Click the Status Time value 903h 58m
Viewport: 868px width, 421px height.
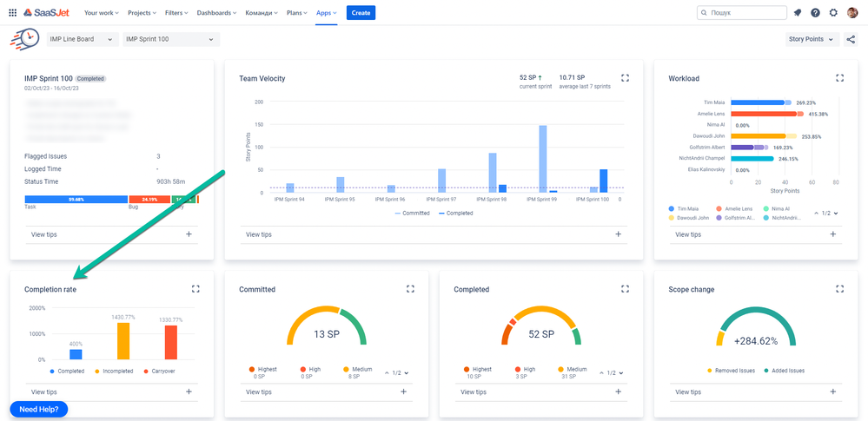point(171,181)
